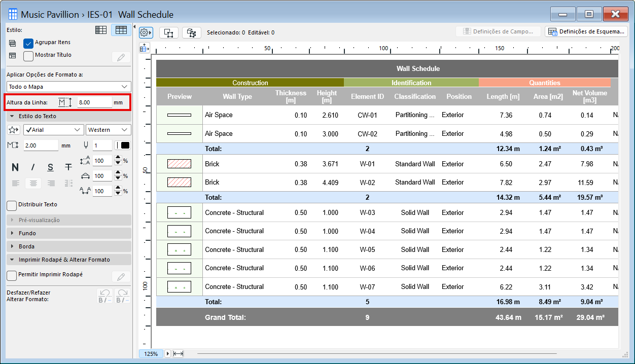Open the Arial font dropdown
Screen dimensions: 635x364
coord(54,130)
